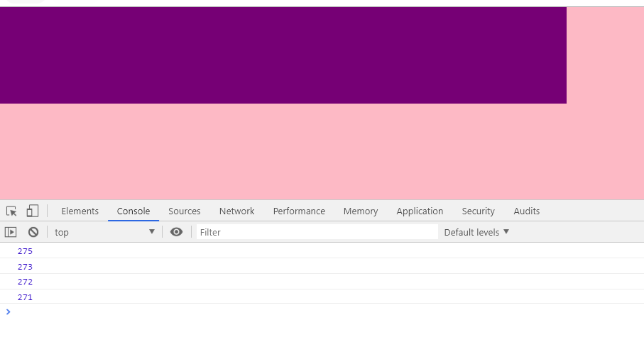The width and height of the screenshot is (644, 342).
Task: Focus the console Filter input field
Action: 317,232
